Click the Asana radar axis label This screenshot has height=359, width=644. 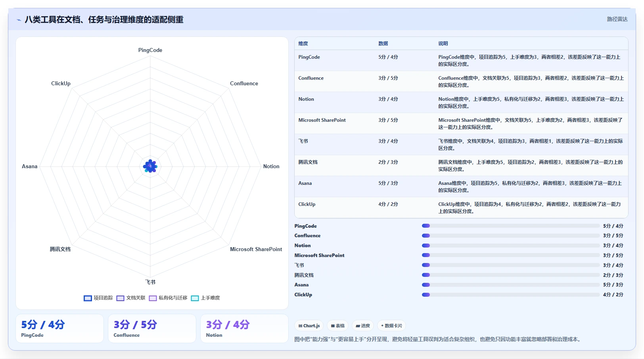click(x=30, y=167)
